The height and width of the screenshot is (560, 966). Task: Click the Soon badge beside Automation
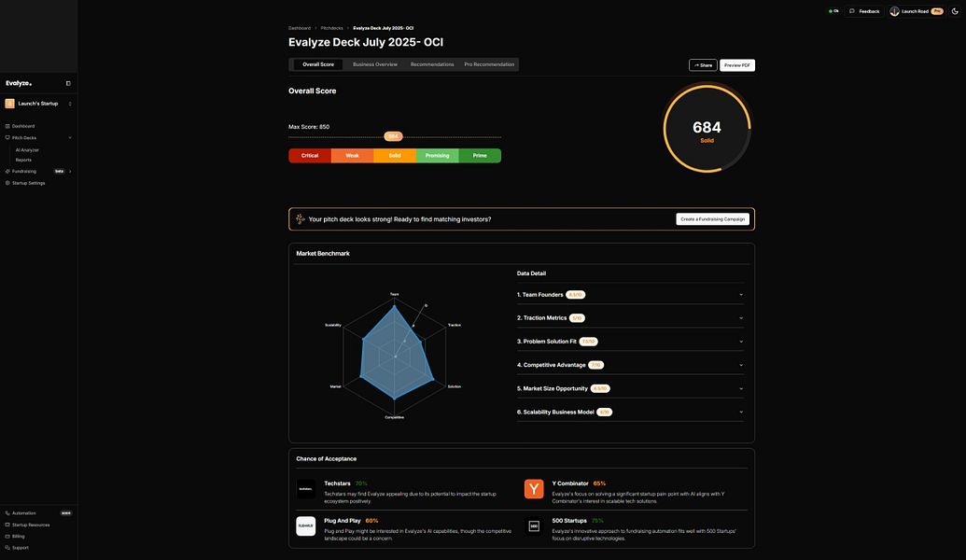[66, 513]
